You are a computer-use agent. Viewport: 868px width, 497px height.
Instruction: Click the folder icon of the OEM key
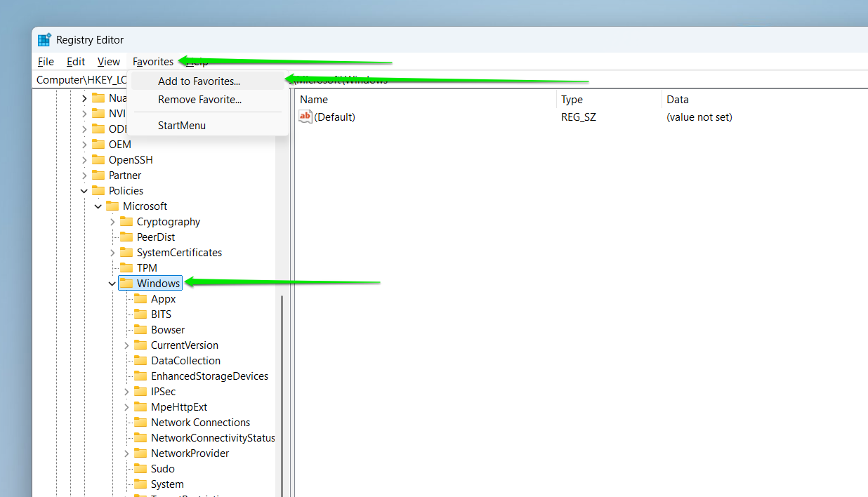click(98, 145)
